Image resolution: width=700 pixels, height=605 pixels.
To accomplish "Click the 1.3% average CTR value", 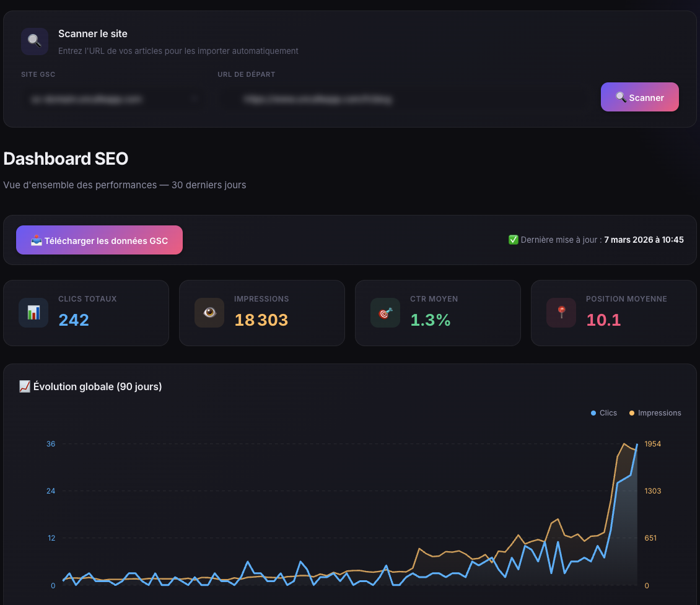I will click(430, 320).
